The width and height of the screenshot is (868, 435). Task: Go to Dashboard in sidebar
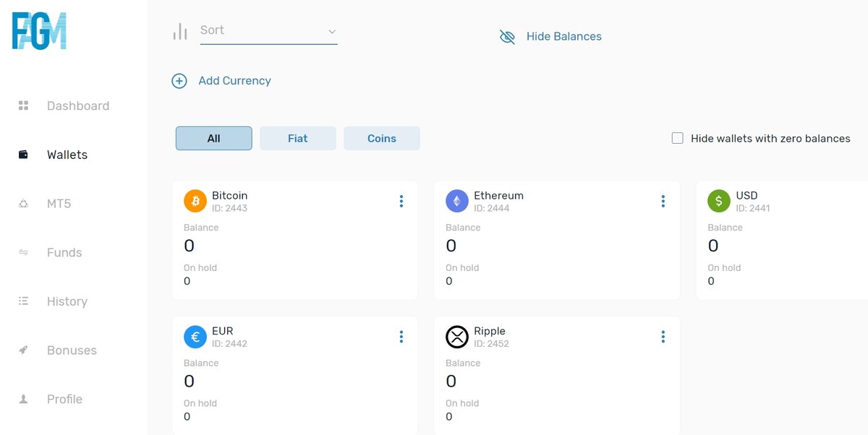(x=78, y=105)
